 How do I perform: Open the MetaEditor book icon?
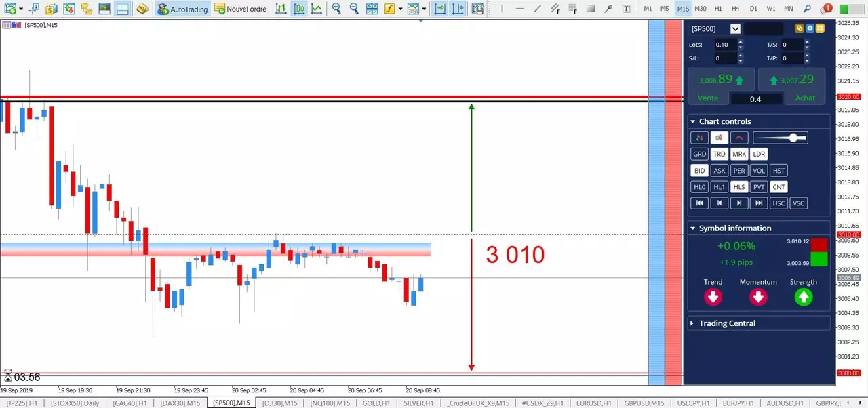142,9
